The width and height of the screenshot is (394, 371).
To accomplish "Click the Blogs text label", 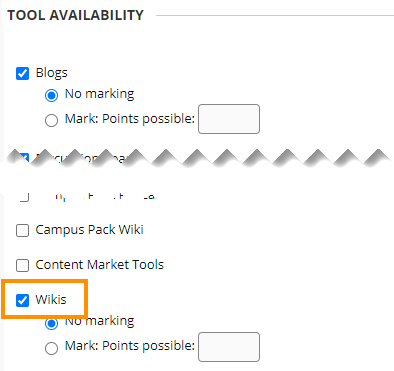I will point(51,73).
